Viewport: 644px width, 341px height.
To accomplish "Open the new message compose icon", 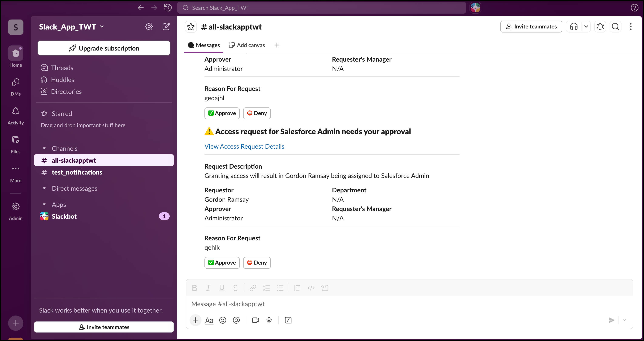I will click(166, 27).
